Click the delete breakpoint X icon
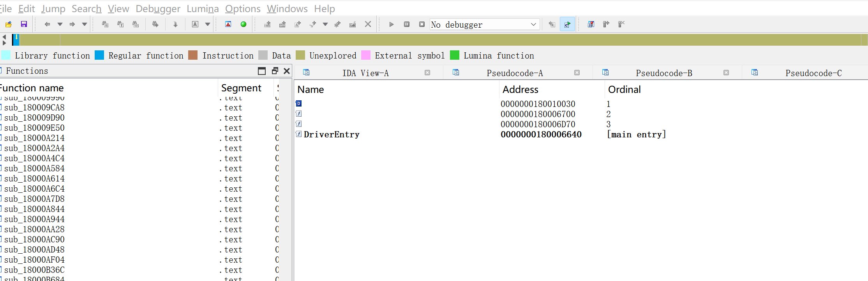Image resolution: width=868 pixels, height=281 pixels. [621, 24]
